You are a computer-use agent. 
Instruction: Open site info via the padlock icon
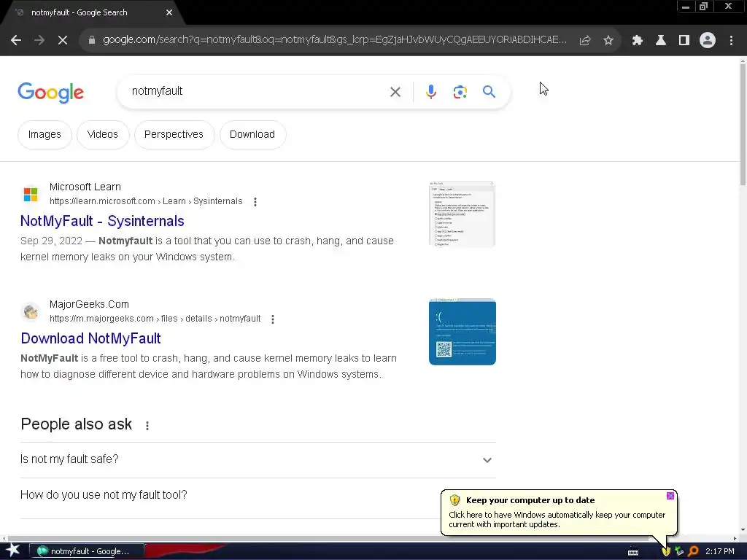92,41
